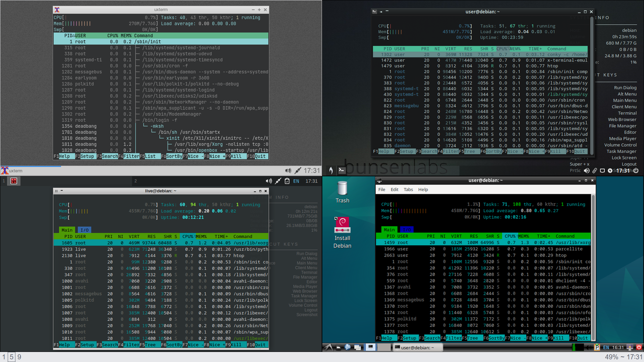Click the BunsenLabs panel volume speaker icon
644x362 pixels.
(x=586, y=171)
